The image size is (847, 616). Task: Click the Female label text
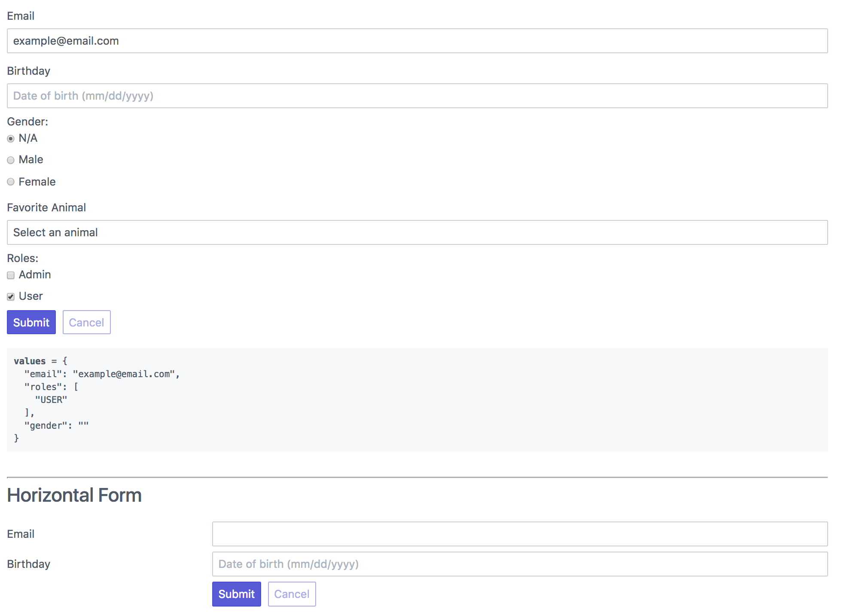click(37, 182)
